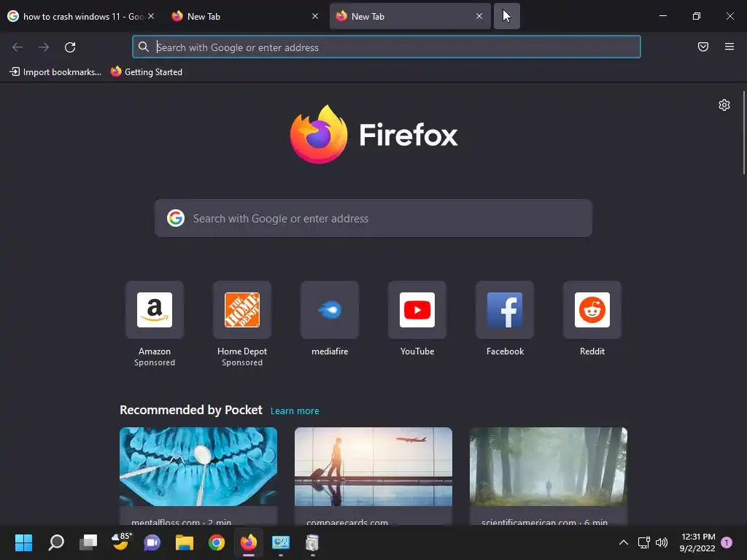
Task: Open File Explorer from the taskbar
Action: click(x=184, y=542)
